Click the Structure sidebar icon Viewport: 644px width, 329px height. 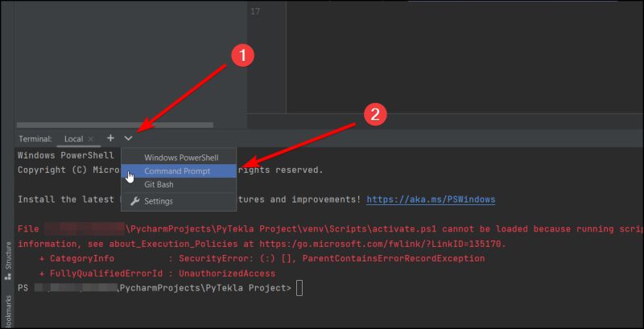[x=7, y=278]
